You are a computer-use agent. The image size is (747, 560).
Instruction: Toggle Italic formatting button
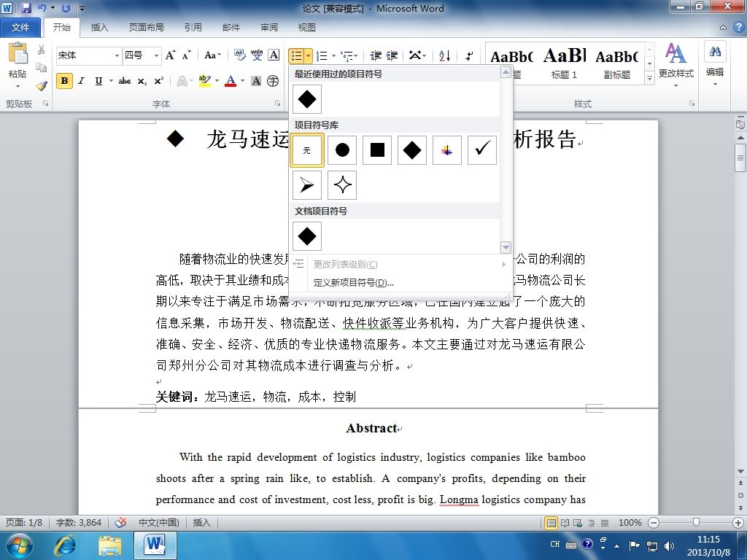(82, 81)
